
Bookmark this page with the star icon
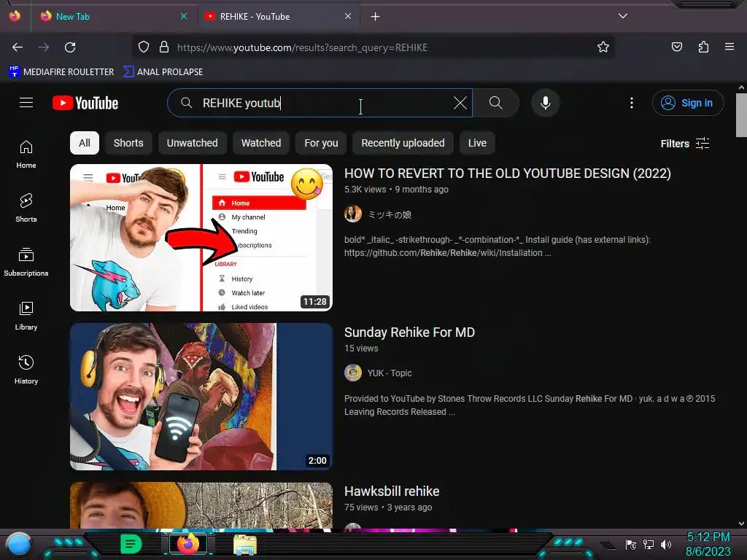(x=603, y=47)
